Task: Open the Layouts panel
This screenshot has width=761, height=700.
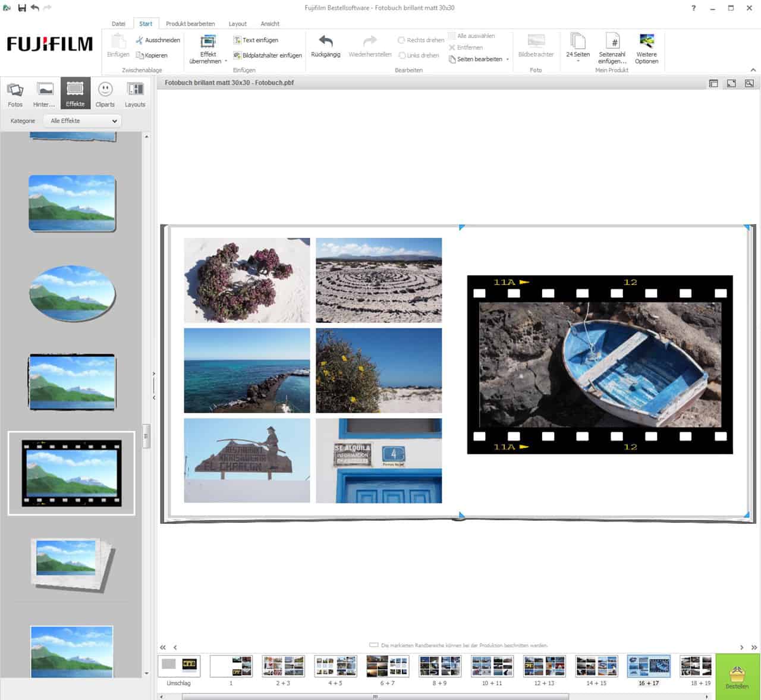Action: click(x=135, y=93)
